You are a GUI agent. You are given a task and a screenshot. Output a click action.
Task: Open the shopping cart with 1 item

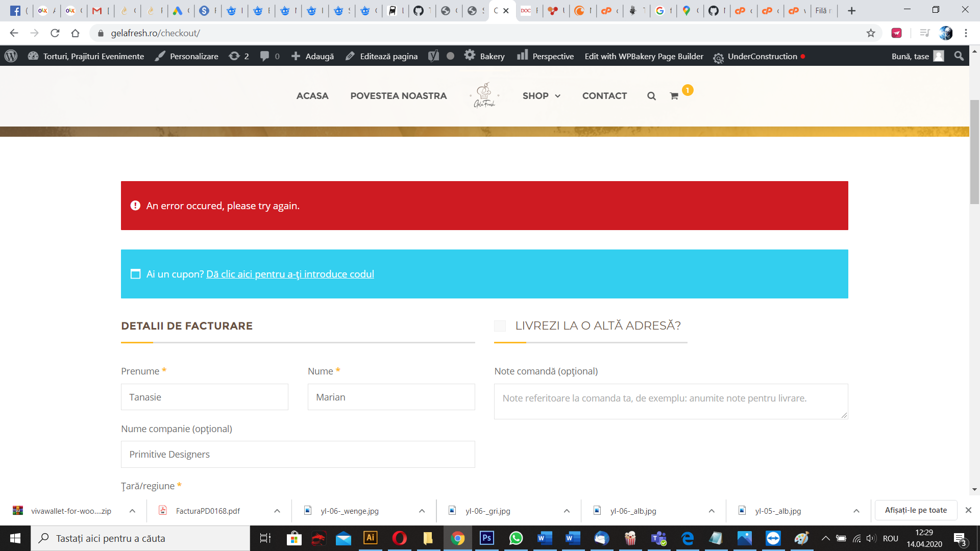(675, 96)
